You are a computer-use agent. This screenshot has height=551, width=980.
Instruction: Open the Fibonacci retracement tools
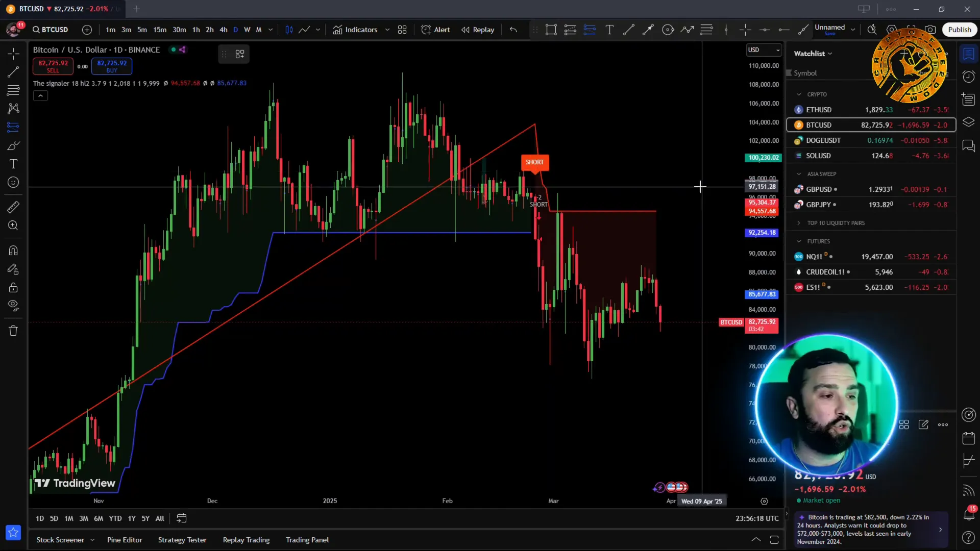(13, 90)
